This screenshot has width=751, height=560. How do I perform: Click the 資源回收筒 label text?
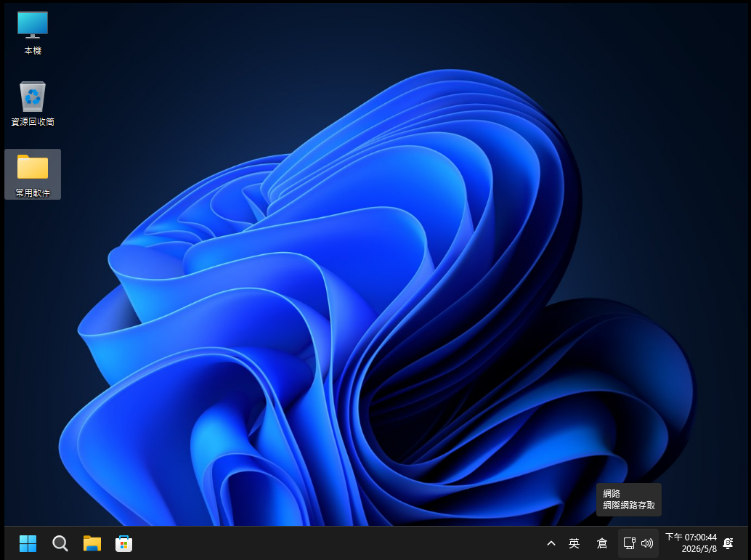[x=33, y=122]
